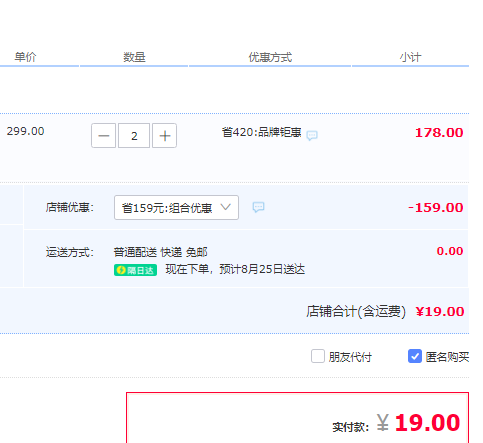Open the comment icon next to store discount dropdown
483x443 pixels.
pos(258,207)
